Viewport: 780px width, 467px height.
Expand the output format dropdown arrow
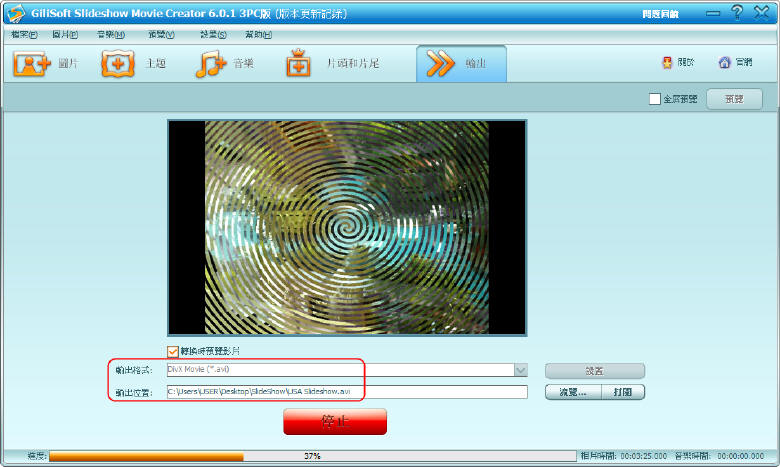[x=520, y=370]
